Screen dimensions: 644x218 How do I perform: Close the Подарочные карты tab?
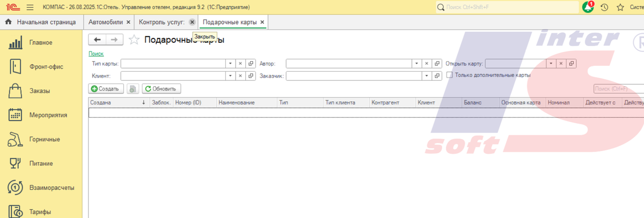(x=262, y=22)
